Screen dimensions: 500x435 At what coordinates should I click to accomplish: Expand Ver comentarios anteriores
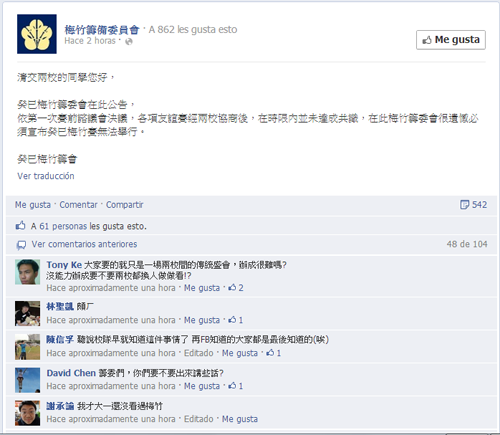pos(84,244)
